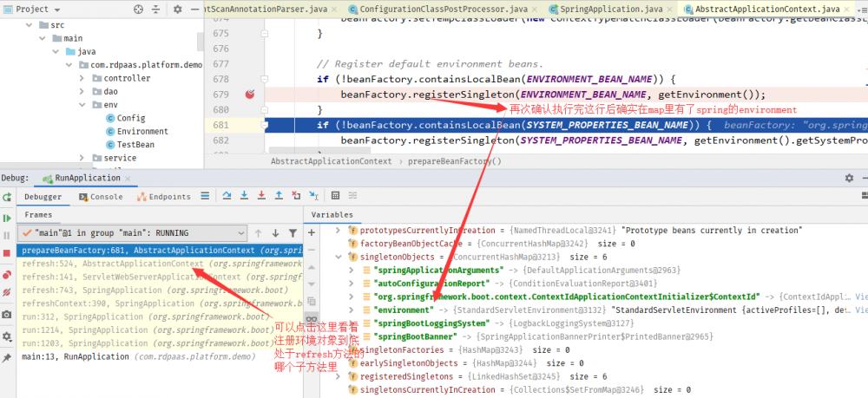The height and width of the screenshot is (398, 868).
Task: Add a new watch with the plus icon
Action: [312, 232]
